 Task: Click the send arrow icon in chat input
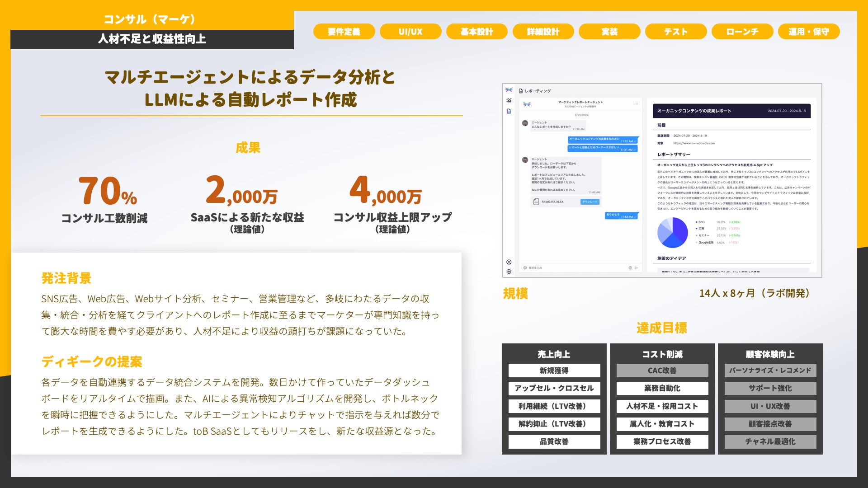637,268
